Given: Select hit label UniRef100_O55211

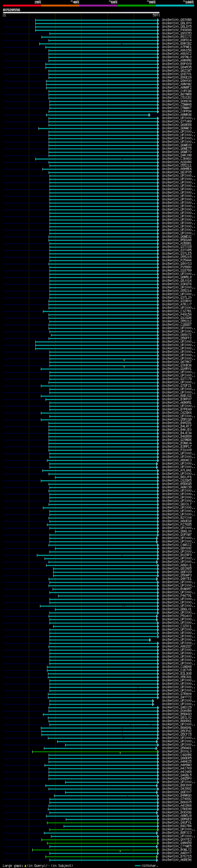Looking at the screenshot, I should pos(177,165).
